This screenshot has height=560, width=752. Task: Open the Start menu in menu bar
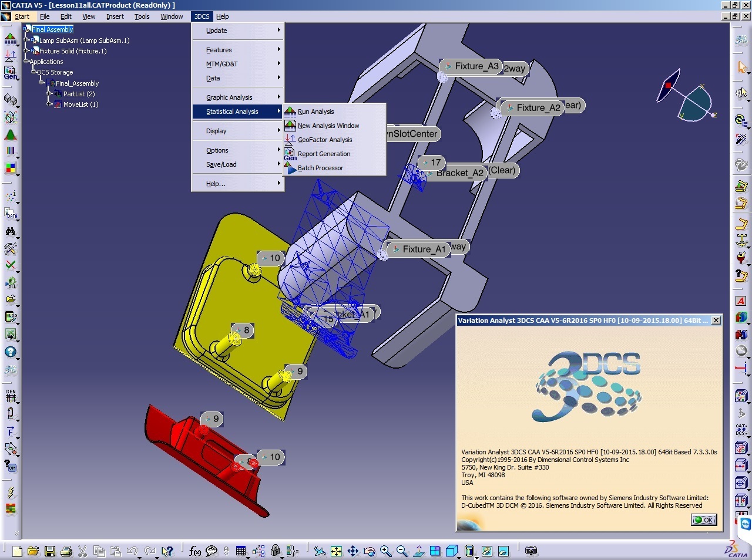tap(22, 16)
